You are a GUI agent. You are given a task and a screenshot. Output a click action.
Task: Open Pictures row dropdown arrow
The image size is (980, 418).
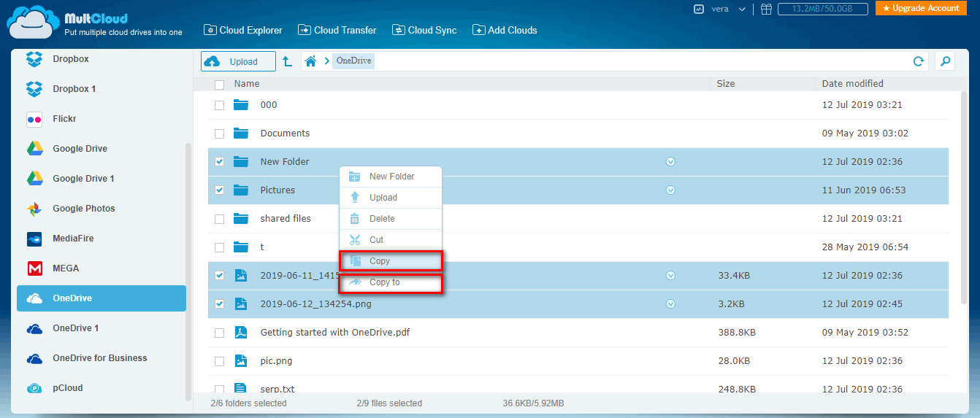[x=670, y=190]
